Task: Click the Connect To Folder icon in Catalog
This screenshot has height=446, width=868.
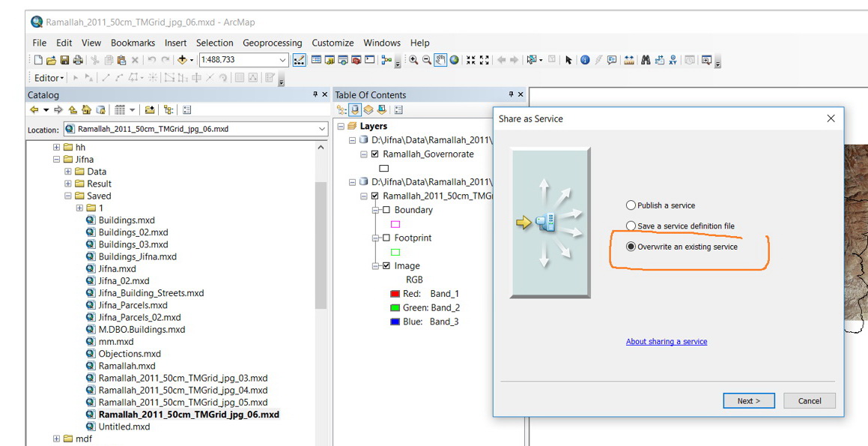Action: [x=150, y=109]
